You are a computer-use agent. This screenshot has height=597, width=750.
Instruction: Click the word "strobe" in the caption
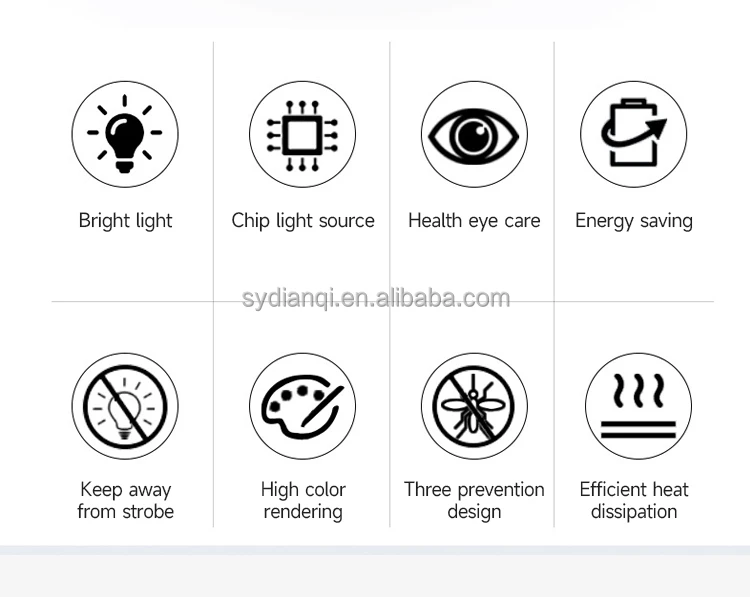[x=147, y=512]
